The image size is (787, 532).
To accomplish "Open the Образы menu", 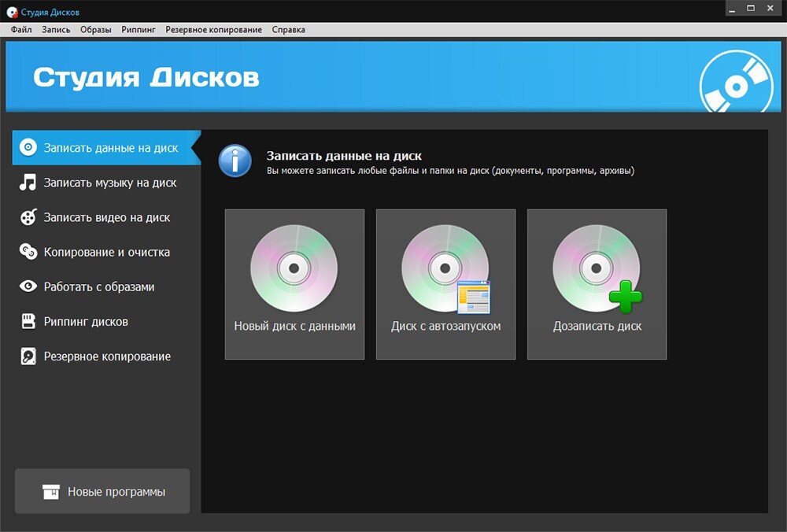I will click(x=95, y=30).
